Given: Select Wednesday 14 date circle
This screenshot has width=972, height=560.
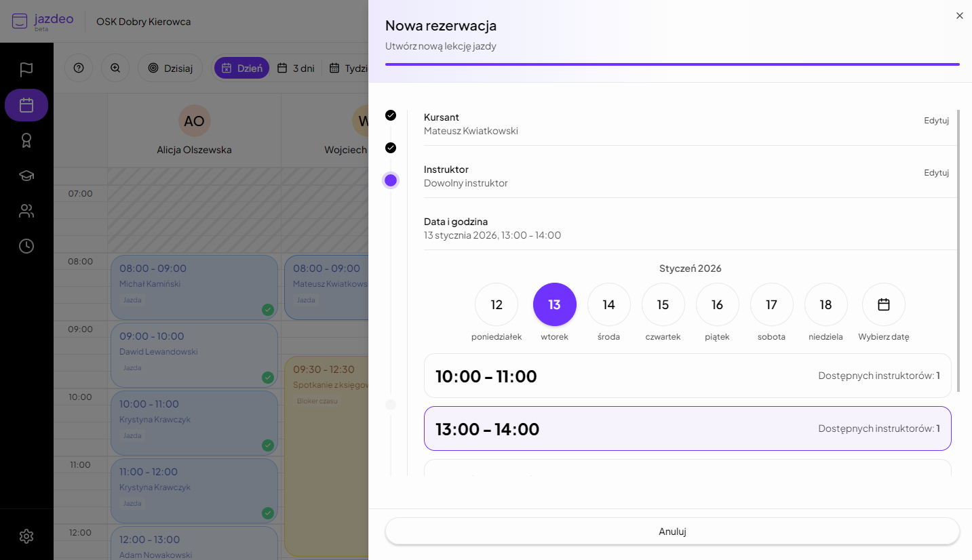Looking at the screenshot, I should coord(608,304).
